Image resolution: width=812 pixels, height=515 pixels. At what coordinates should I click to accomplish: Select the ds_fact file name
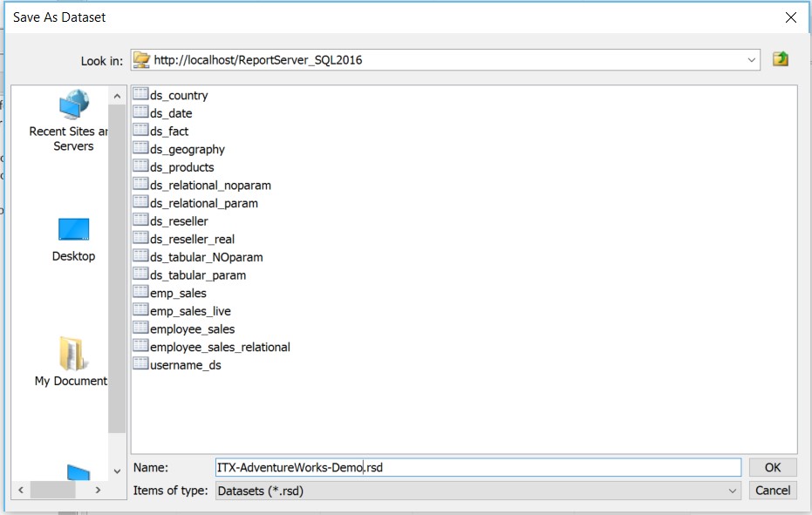169,132
